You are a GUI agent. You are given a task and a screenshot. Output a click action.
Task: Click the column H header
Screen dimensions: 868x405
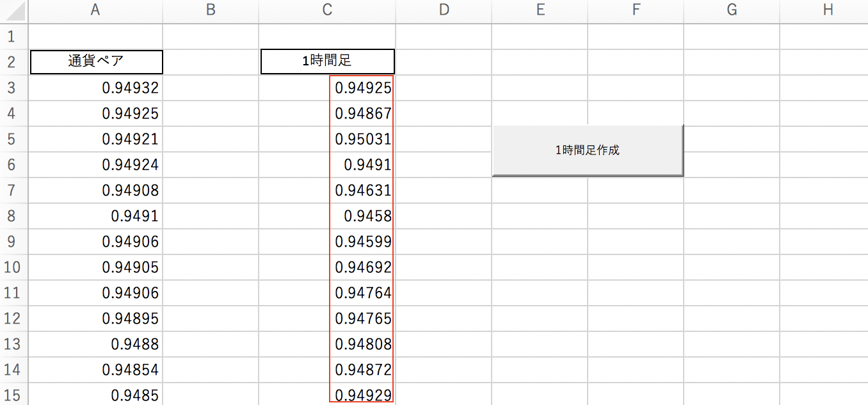(x=828, y=10)
